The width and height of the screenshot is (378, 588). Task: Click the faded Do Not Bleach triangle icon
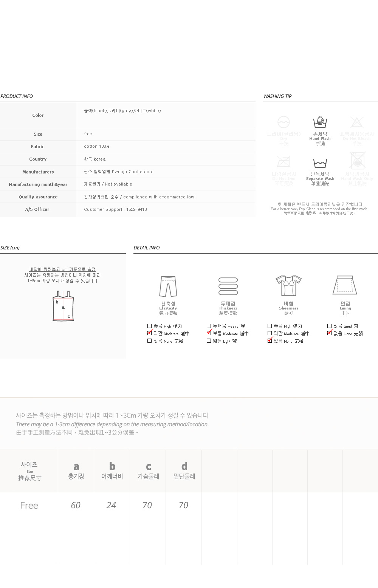[x=356, y=122]
